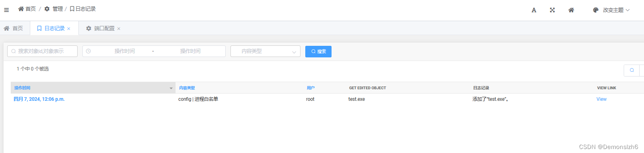
Task: Click the 日志记录 column header
Action: pyautogui.click(x=481, y=88)
